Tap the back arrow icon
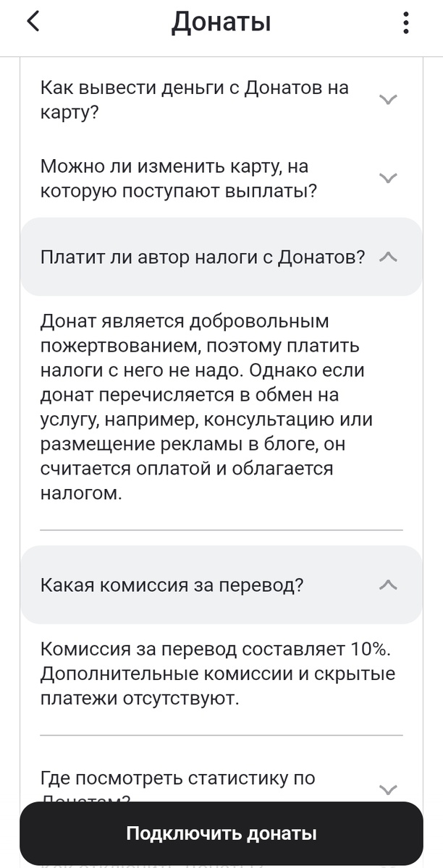This screenshot has height=868, width=443. pos(33,20)
